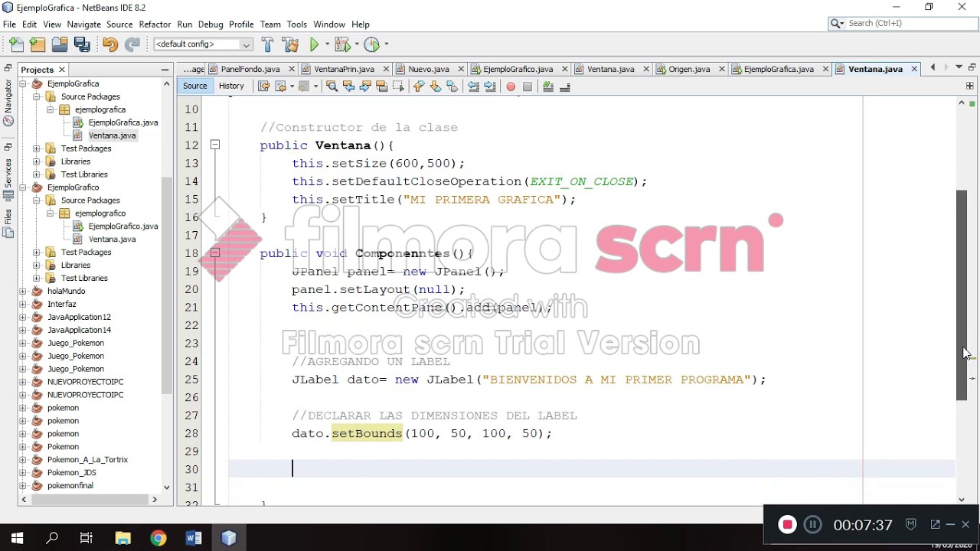Click the New File toolbar icon

(17, 44)
